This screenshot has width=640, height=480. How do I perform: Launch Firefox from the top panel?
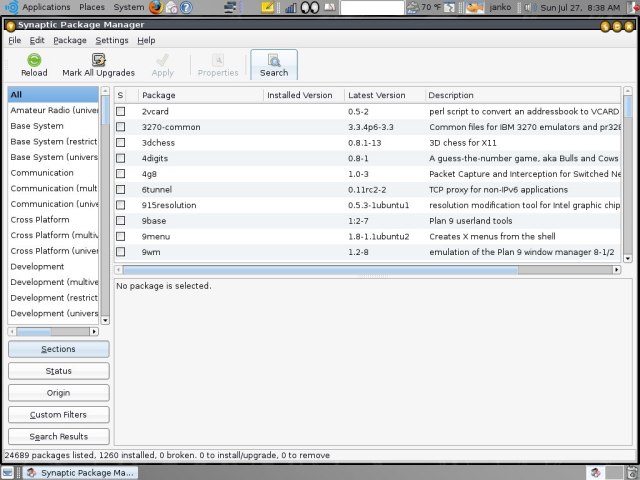[x=156, y=7]
